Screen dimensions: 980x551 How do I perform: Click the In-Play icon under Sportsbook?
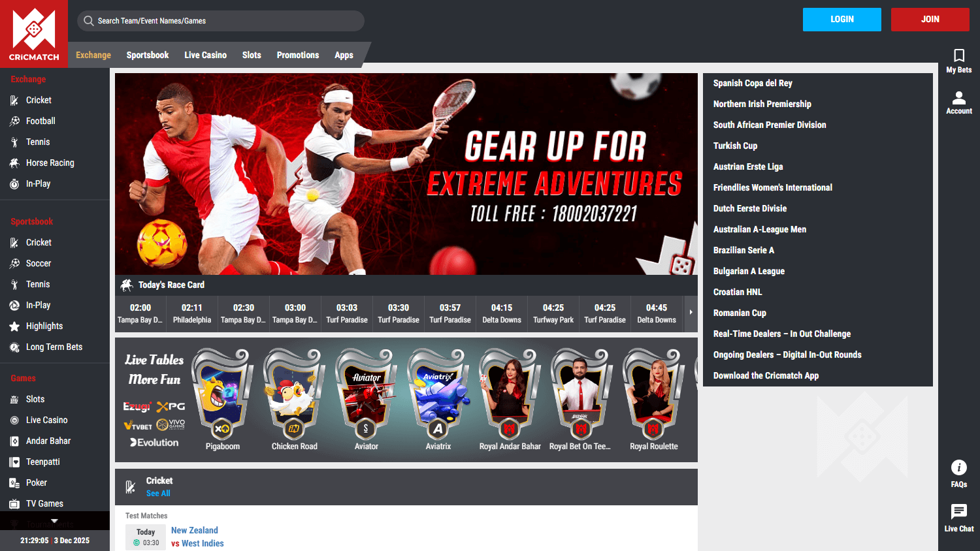[x=14, y=305]
